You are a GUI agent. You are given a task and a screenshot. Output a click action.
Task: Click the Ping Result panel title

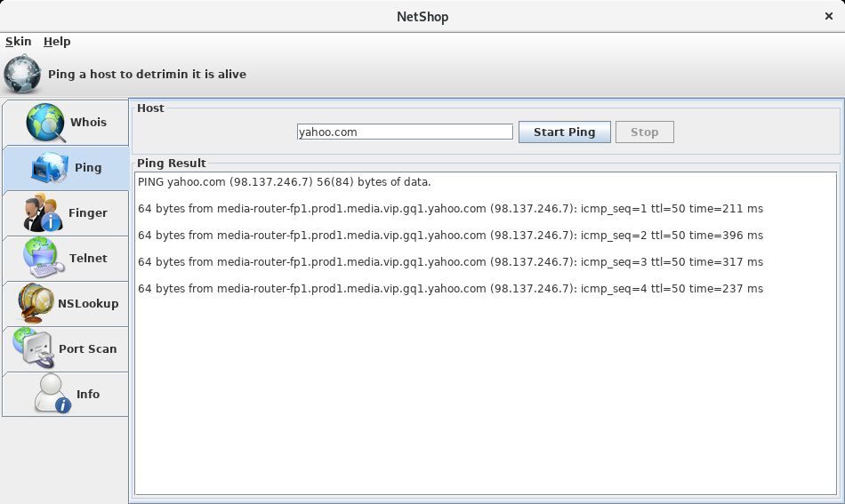pyautogui.click(x=172, y=164)
